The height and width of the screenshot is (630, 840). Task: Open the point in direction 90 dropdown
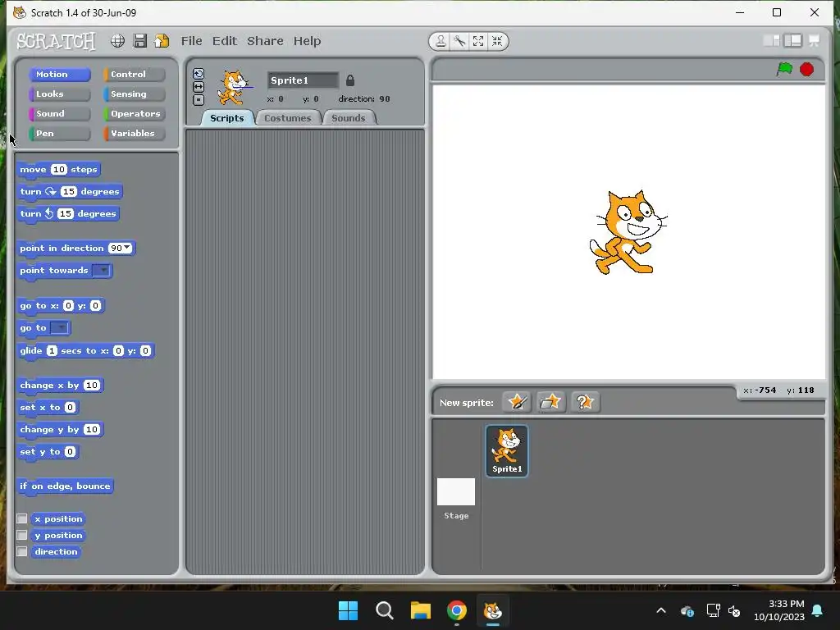pos(127,248)
